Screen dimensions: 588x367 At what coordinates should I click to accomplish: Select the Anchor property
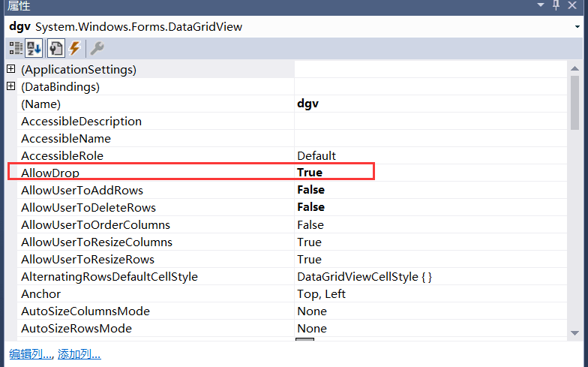pos(40,294)
